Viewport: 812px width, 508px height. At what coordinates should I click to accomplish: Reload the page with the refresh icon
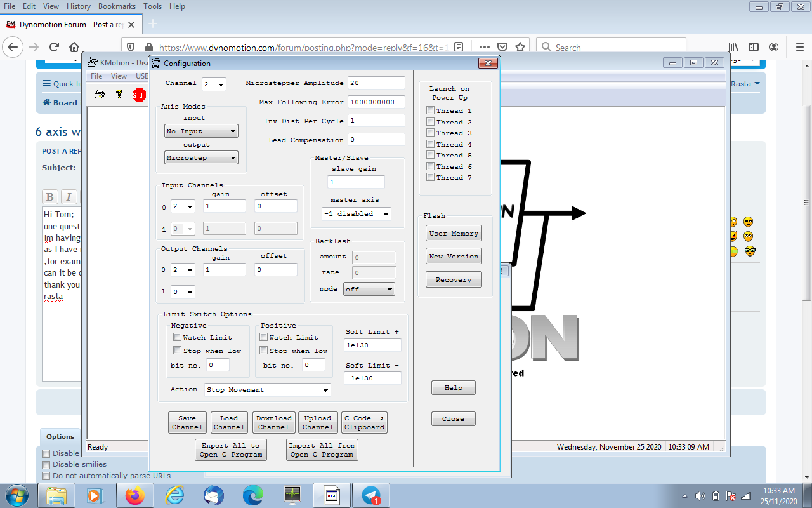pos(54,47)
